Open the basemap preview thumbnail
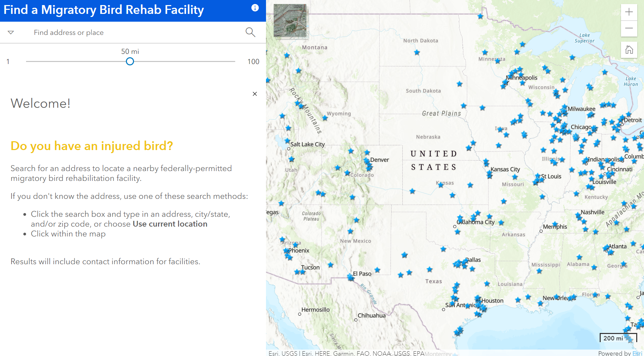This screenshot has width=644, height=356. (x=290, y=20)
